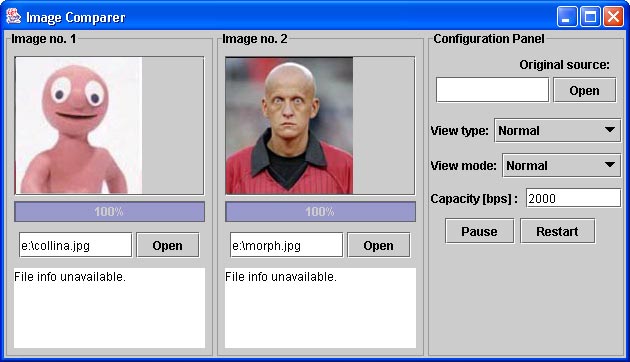The height and width of the screenshot is (362, 630).
Task: Click Image no. 1 file info area
Action: 109,308
